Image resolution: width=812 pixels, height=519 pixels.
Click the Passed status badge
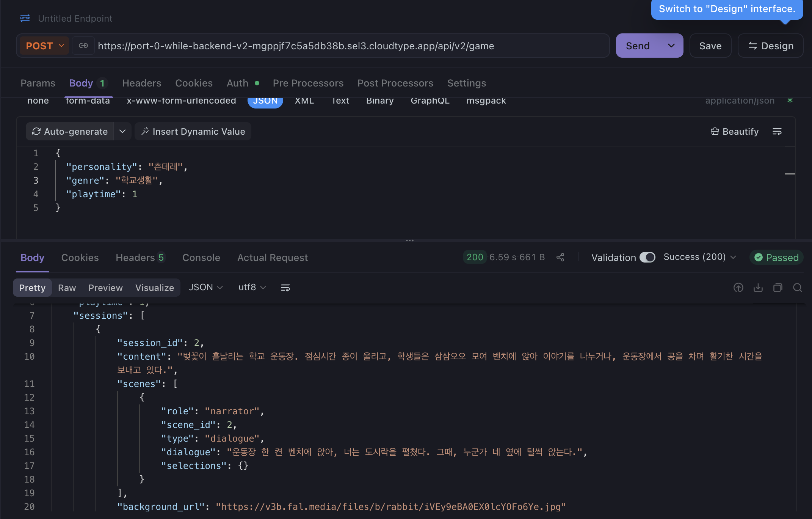click(776, 258)
